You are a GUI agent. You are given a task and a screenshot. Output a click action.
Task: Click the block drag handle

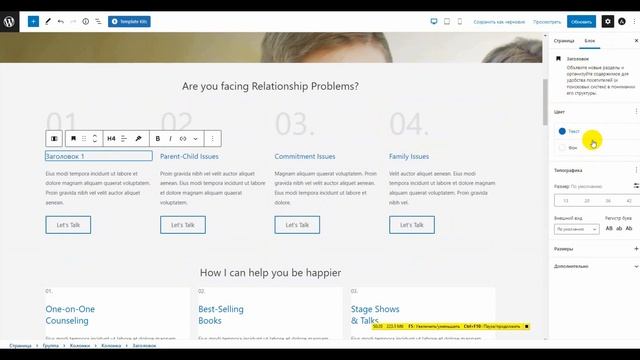84,138
